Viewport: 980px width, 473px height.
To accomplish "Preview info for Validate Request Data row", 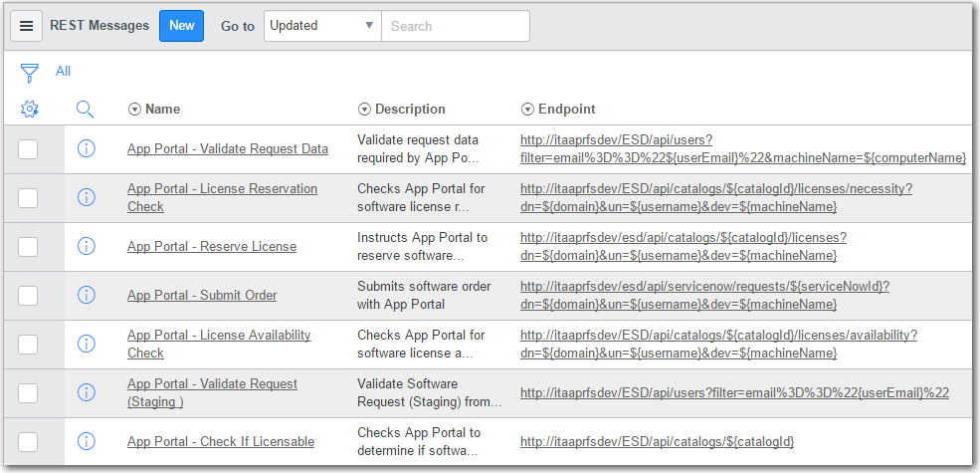I will coord(87,149).
